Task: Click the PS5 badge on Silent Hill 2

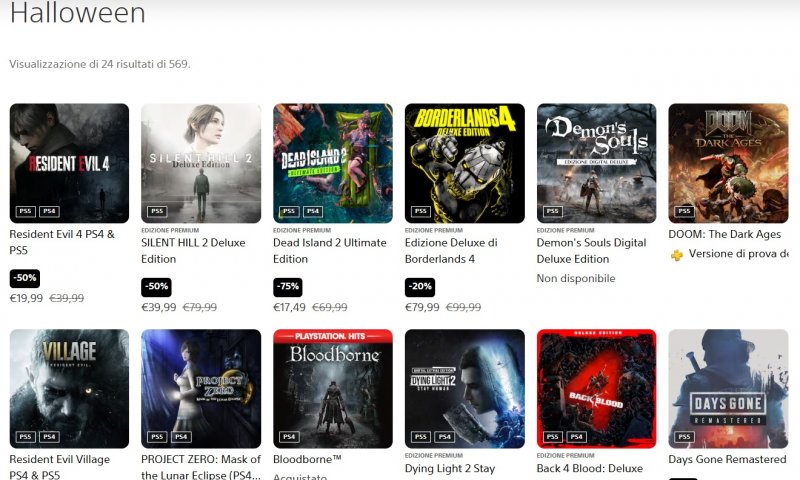Action: coord(157,211)
